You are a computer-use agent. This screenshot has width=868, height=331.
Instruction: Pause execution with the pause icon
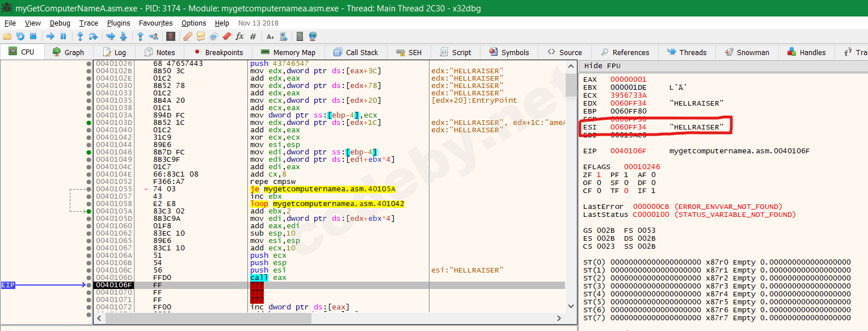(x=63, y=36)
